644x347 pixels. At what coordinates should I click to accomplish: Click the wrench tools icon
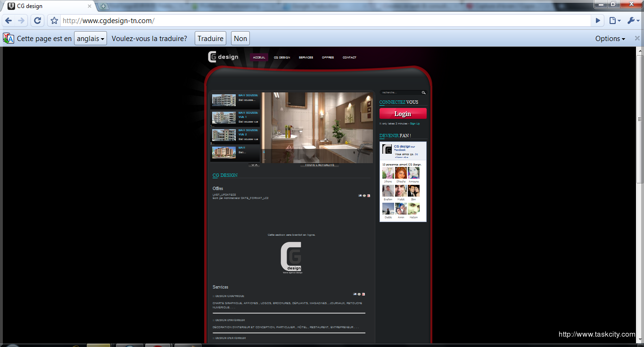pos(632,20)
